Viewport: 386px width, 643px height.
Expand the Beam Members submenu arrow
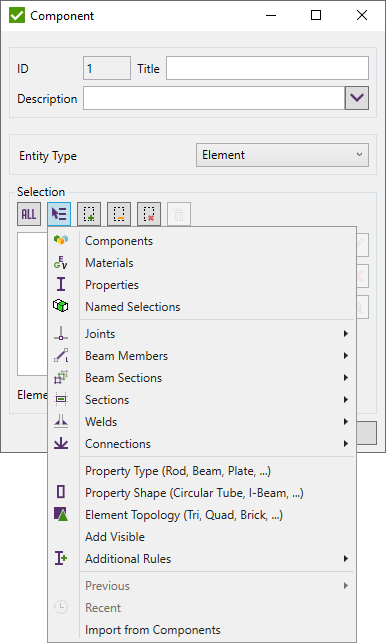click(346, 356)
